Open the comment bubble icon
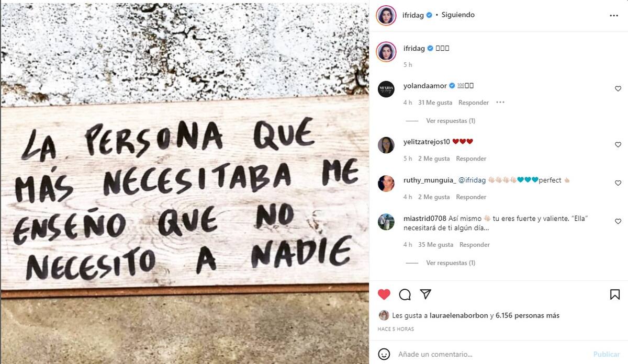Screen dimensions: 628x364 click(x=405, y=294)
